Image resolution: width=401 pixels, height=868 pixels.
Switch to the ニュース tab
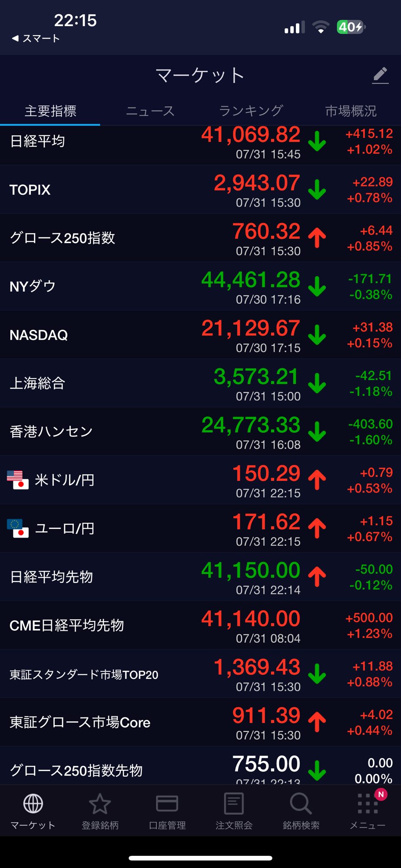(x=150, y=111)
